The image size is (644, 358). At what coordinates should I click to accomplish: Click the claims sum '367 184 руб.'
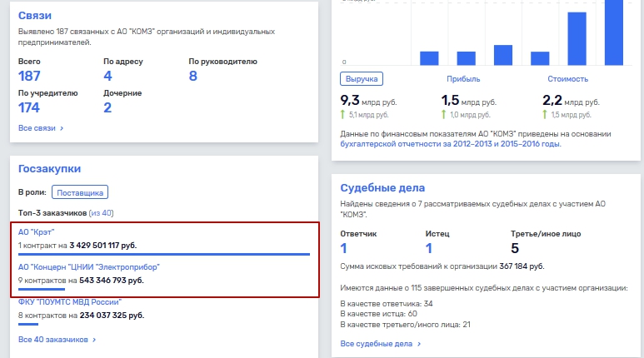tap(522, 266)
